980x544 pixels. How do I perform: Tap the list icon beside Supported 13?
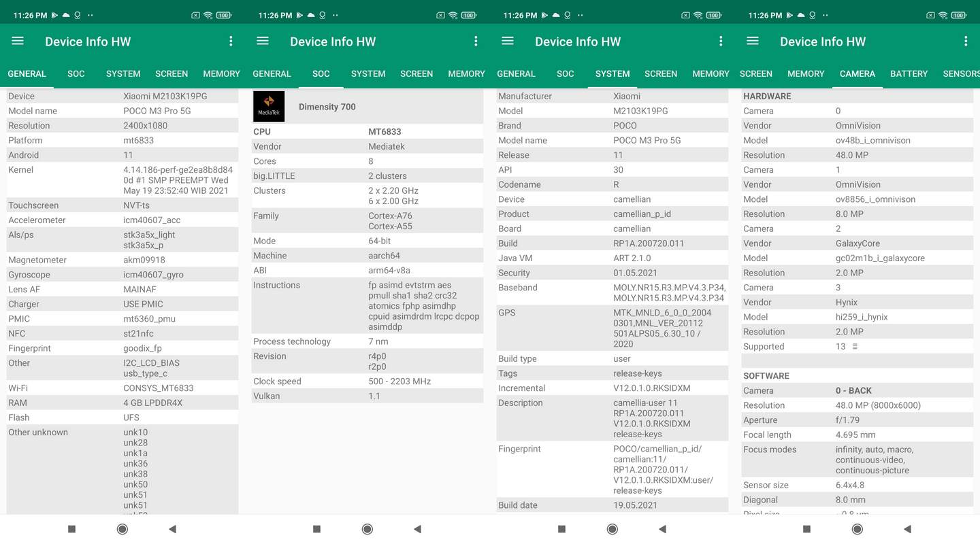tap(855, 347)
